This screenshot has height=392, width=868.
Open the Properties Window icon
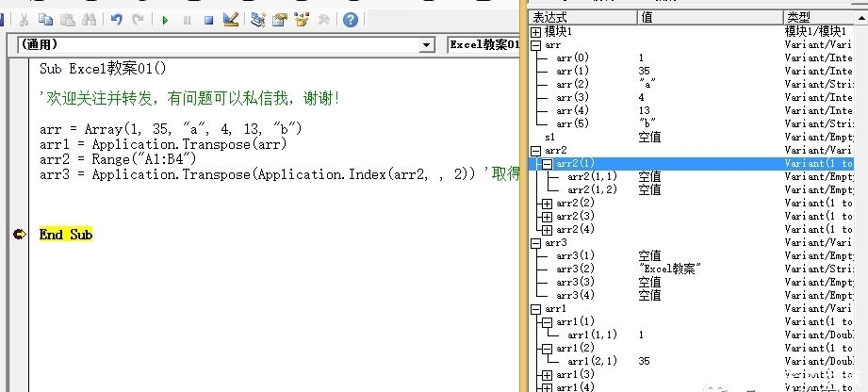coord(280,20)
